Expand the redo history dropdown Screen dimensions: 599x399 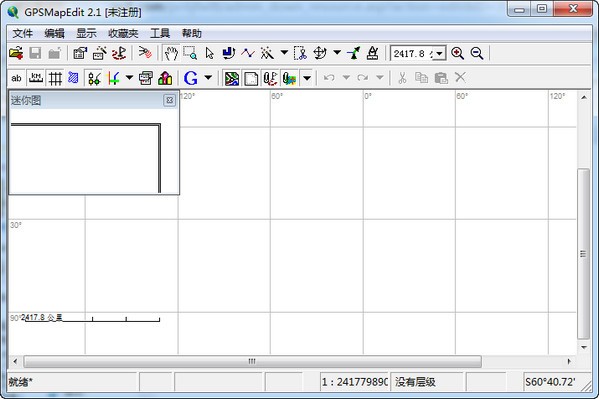tap(380, 78)
